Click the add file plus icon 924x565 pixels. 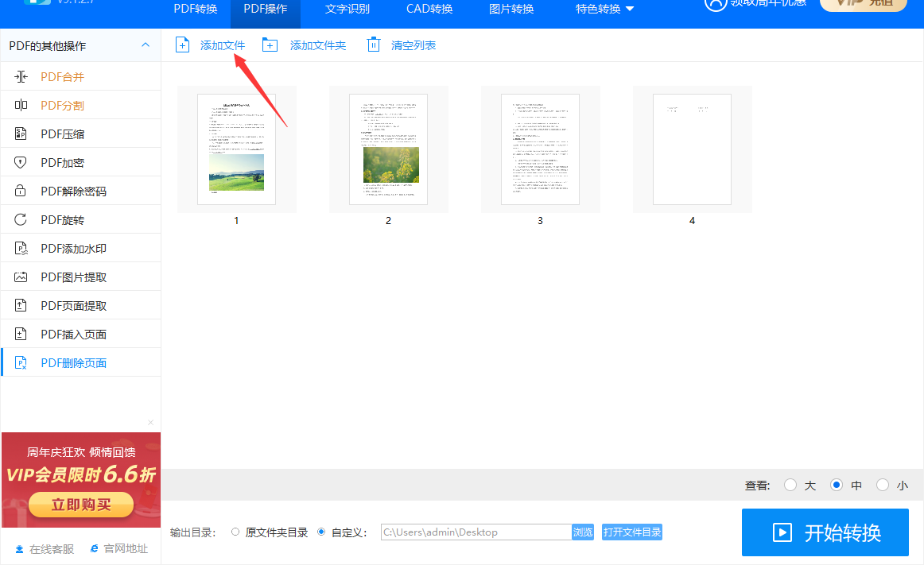pyautogui.click(x=183, y=45)
